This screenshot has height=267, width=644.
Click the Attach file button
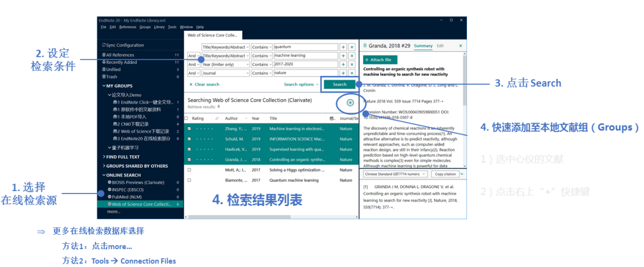(x=380, y=60)
